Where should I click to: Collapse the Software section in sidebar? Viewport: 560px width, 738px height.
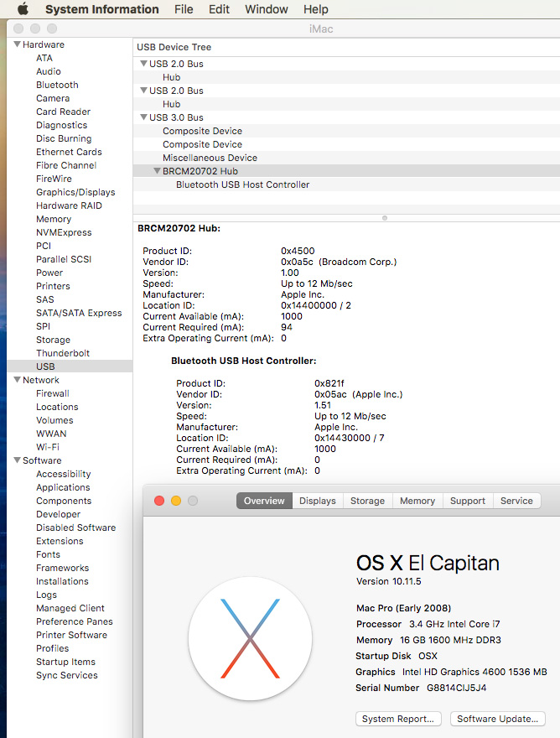point(18,460)
